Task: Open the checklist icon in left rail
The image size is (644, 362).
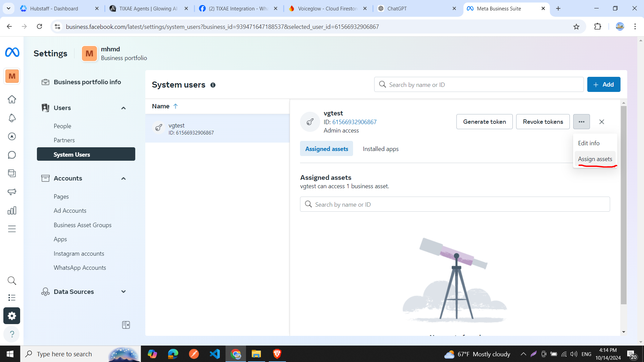Action: coord(12,298)
